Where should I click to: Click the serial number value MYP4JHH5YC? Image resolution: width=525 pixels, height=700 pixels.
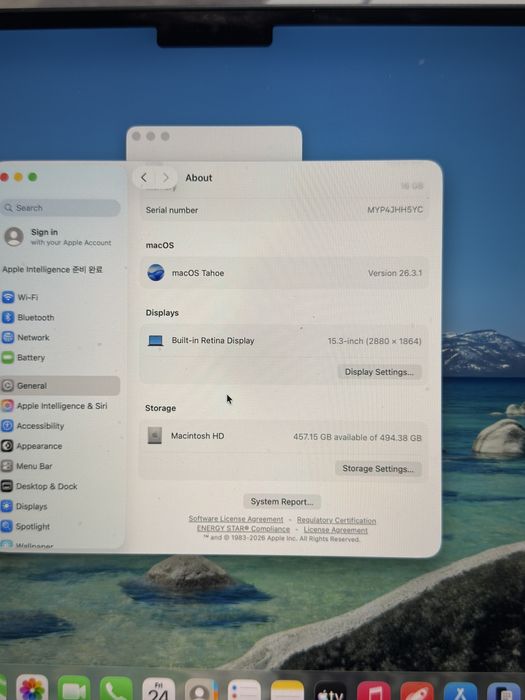click(x=395, y=210)
